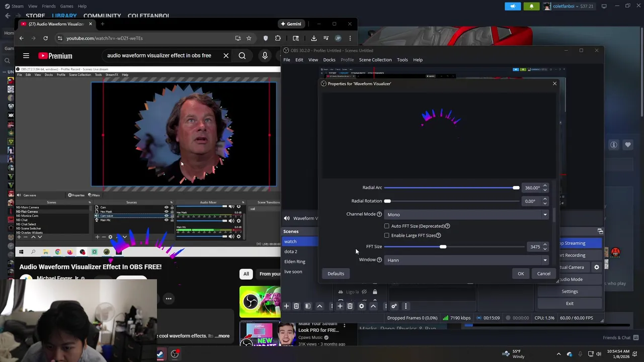The width and height of the screenshot is (644, 362).
Task: Move scene up with Scenes arrow icon
Action: [x=319, y=306]
